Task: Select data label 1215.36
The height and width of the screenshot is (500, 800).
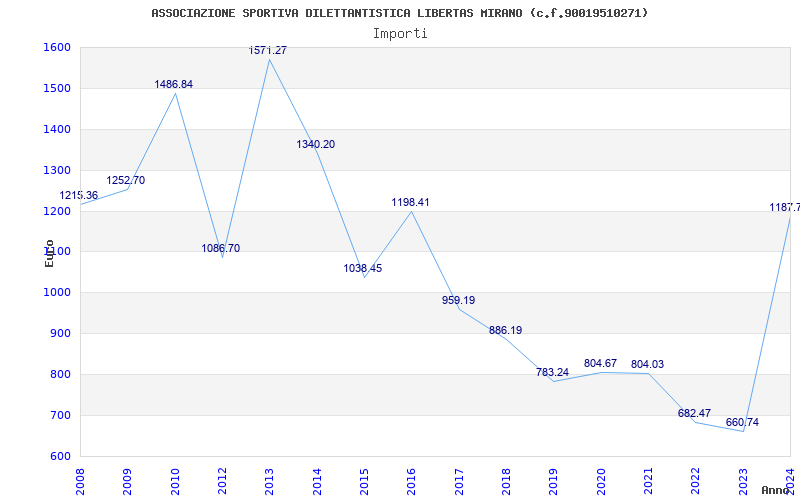Action: (x=79, y=195)
